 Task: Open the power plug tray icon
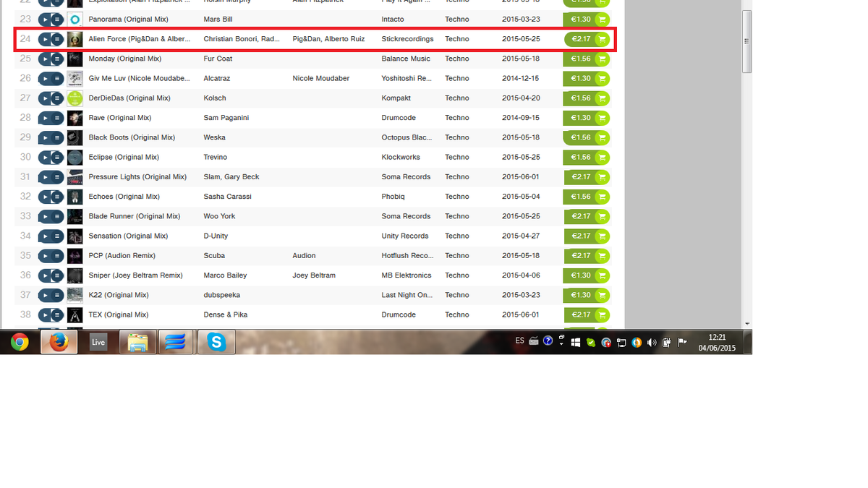667,343
